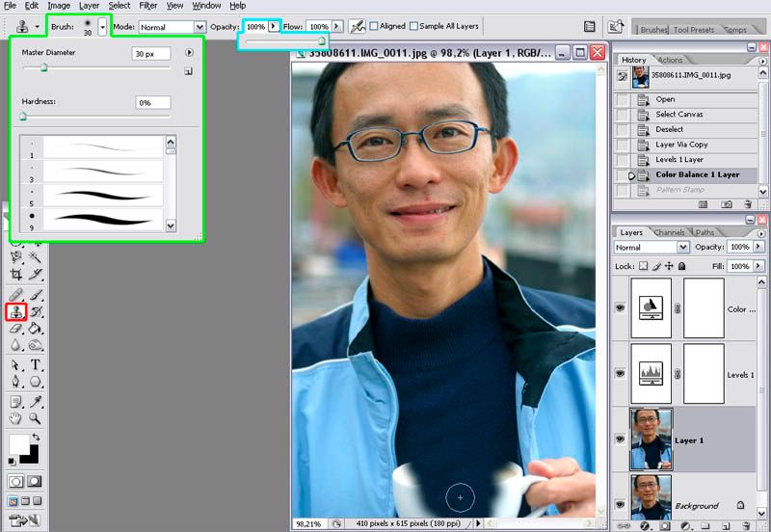Swap foreground and background colors
This screenshot has height=532, width=771.
pyautogui.click(x=36, y=437)
